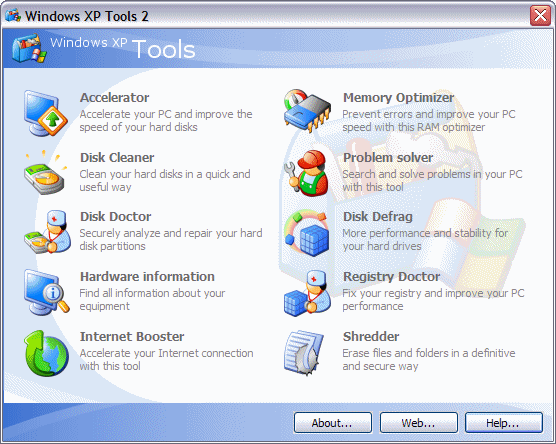Open the Registry Doctor title link
This screenshot has width=556, height=444.
(x=391, y=277)
